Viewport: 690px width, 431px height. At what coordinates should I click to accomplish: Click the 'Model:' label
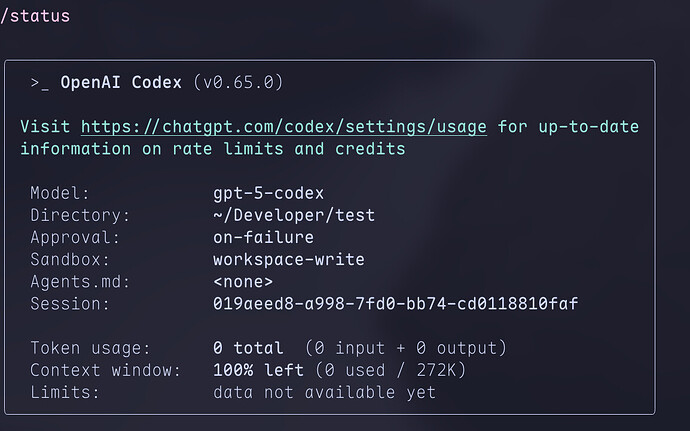(60, 193)
